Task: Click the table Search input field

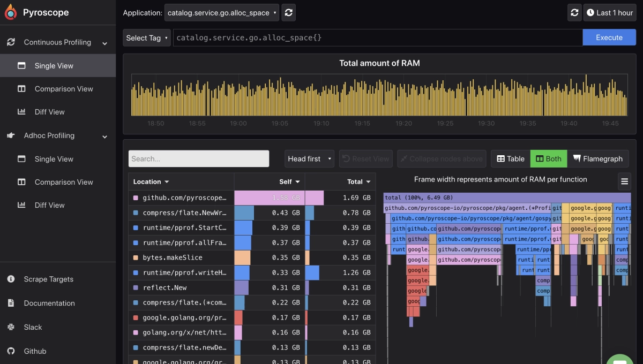Action: coord(198,158)
